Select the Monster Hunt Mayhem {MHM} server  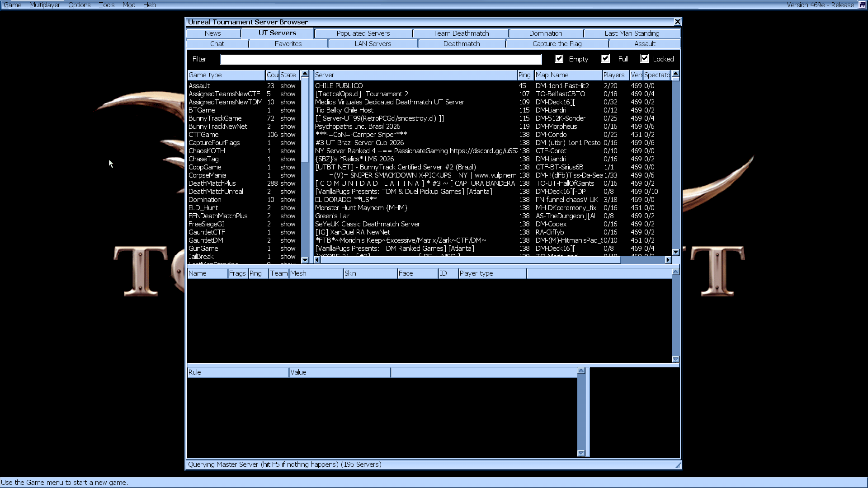[493, 208]
